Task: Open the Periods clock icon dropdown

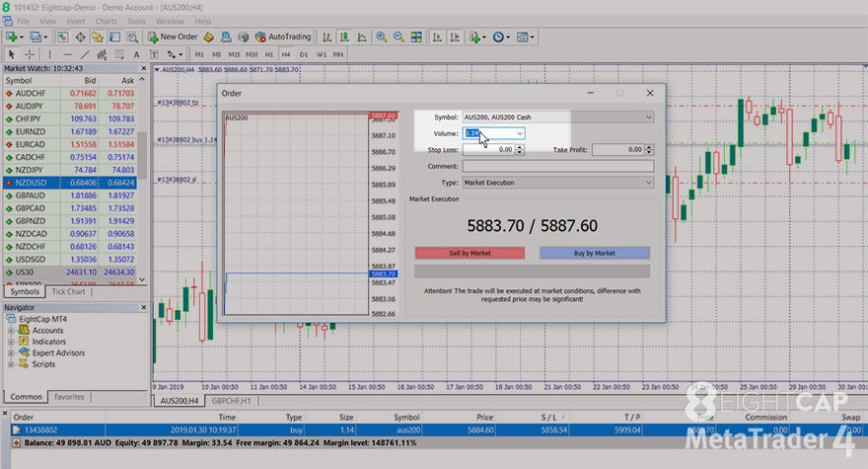Action: [x=500, y=38]
